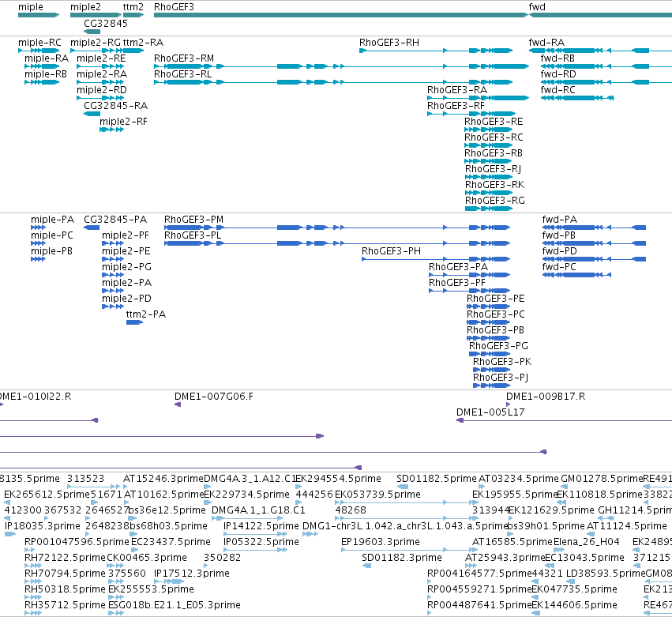Click protein RhoGEF3-PH
Screen dimensions: 672x617
[436, 259]
